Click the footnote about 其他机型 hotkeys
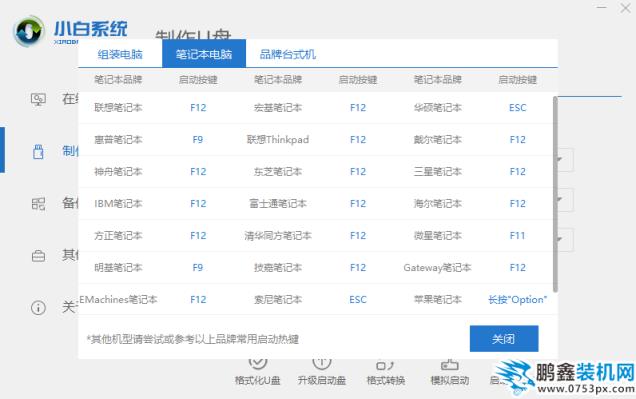The width and height of the screenshot is (636, 399). tap(193, 339)
